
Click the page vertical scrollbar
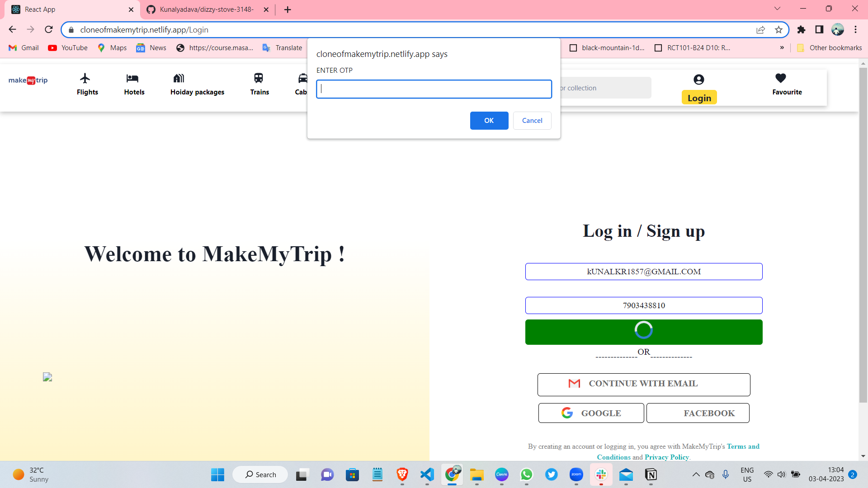pos(863,235)
